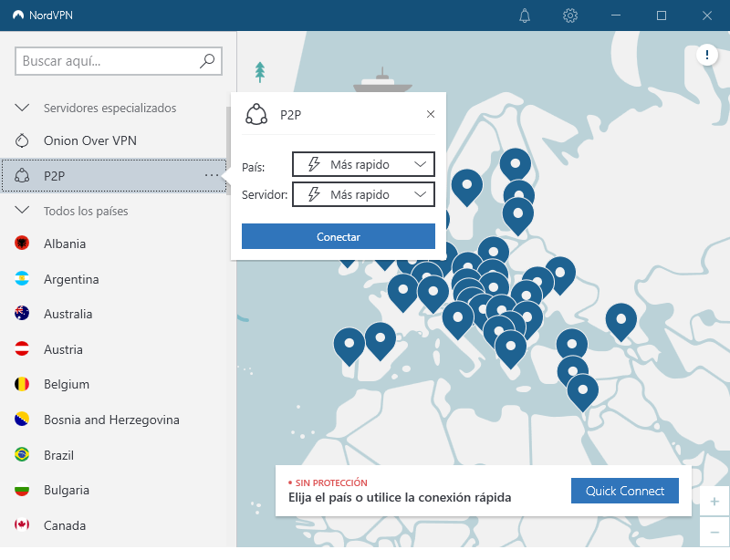Open the notifications bell
Image resolution: width=730 pixels, height=560 pixels.
click(x=524, y=16)
